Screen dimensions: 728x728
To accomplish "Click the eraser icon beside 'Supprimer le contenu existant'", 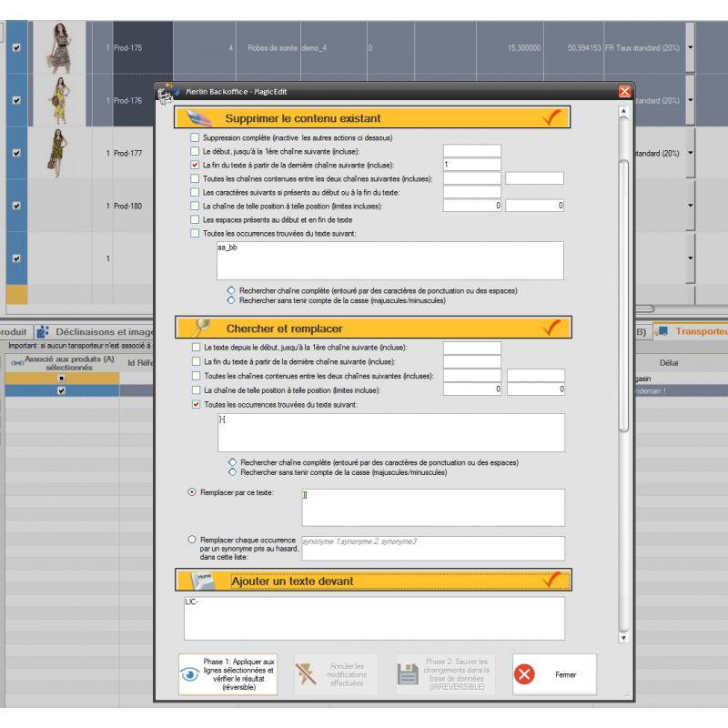I will 199,117.
